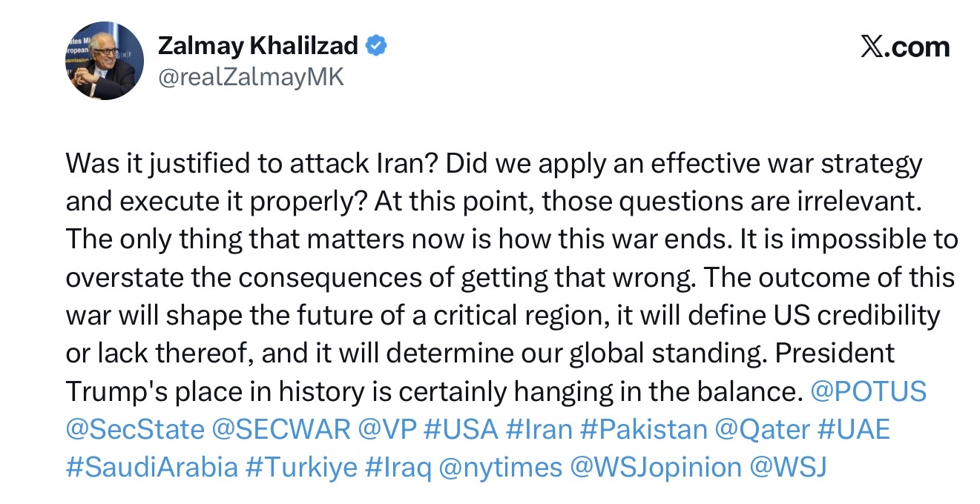Click the #SaudiArabia hashtag

(x=152, y=468)
